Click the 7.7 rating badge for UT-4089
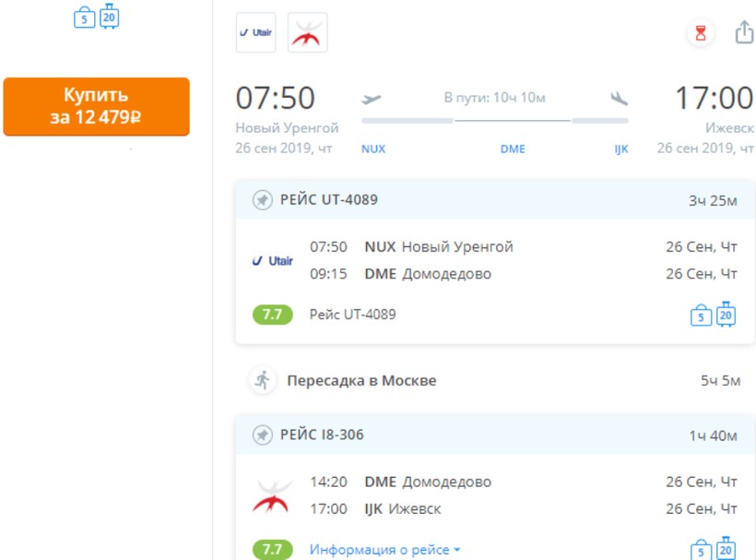 (272, 315)
